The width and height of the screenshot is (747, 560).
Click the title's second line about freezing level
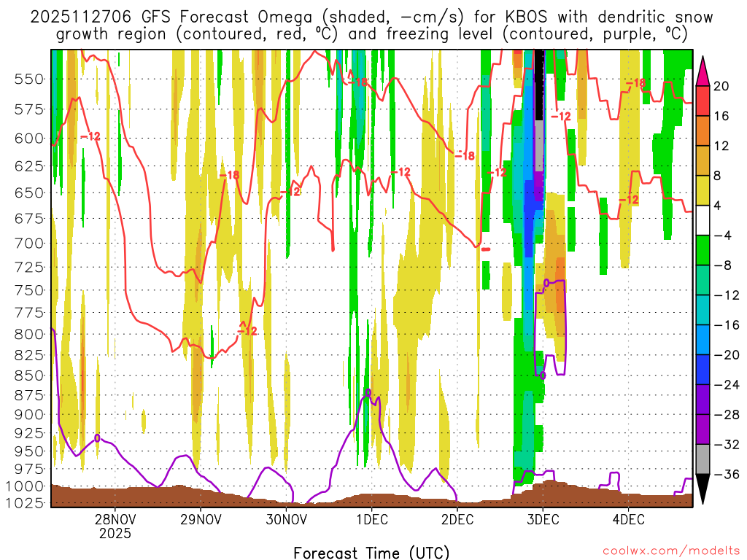pos(371,34)
